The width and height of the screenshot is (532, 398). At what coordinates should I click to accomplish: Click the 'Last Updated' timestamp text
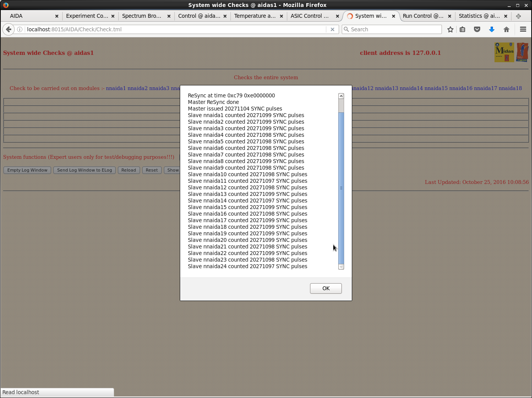pyautogui.click(x=477, y=182)
